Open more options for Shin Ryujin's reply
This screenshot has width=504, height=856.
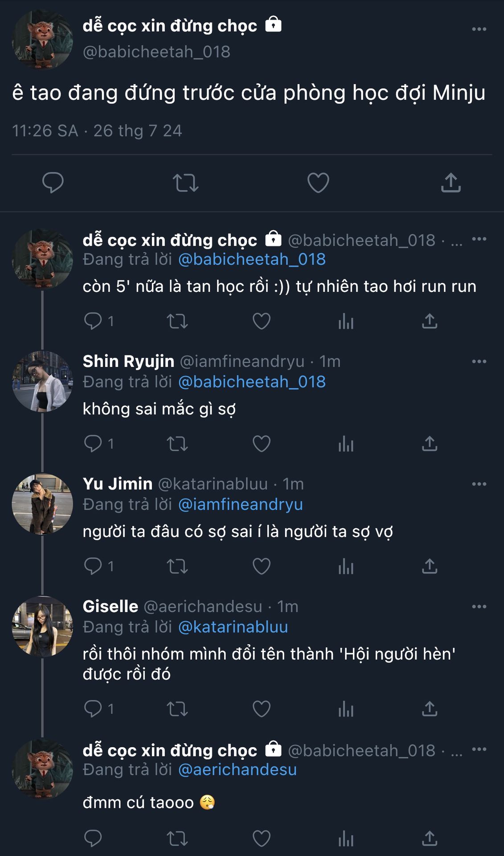pyautogui.click(x=479, y=362)
